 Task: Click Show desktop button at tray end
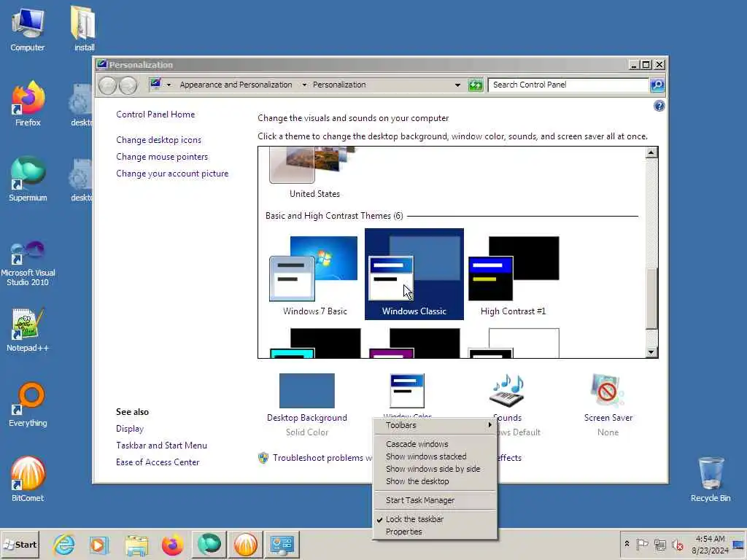[738, 544]
